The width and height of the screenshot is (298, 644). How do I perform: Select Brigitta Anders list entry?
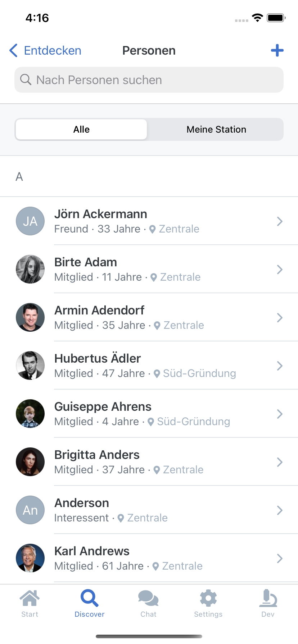pos(149,462)
